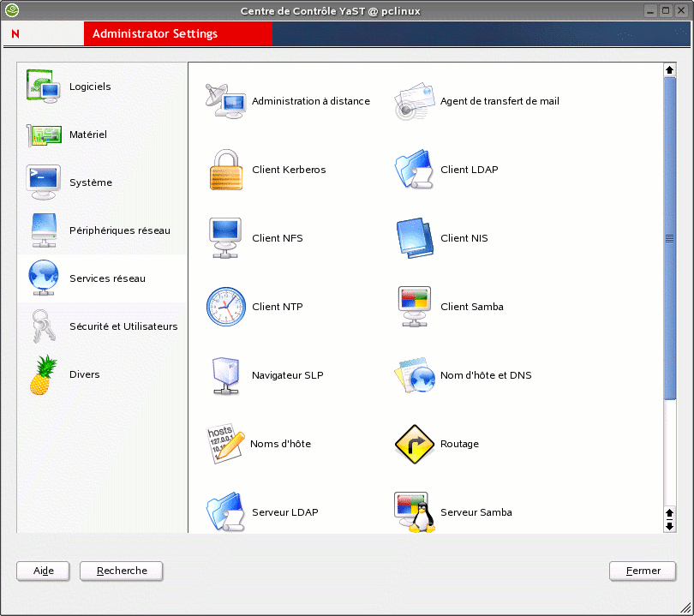
Task: Select the Système label
Action: 91,182
